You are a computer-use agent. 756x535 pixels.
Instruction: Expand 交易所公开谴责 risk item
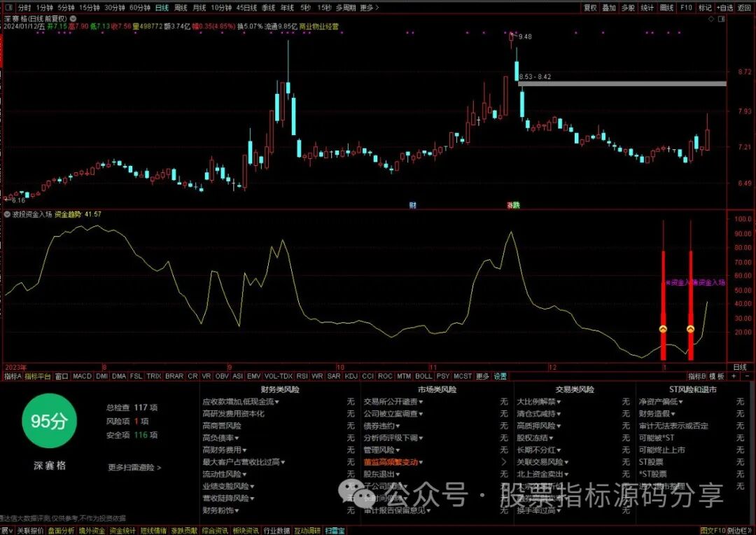[393, 402]
